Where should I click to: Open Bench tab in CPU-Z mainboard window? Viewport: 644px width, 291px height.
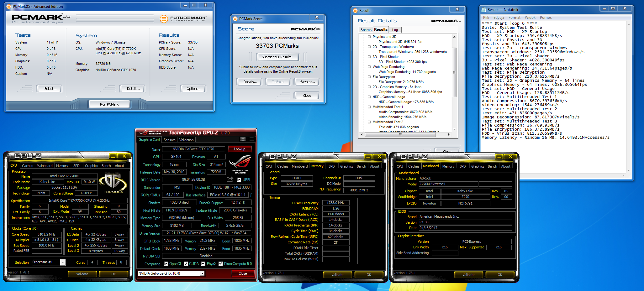492,166
